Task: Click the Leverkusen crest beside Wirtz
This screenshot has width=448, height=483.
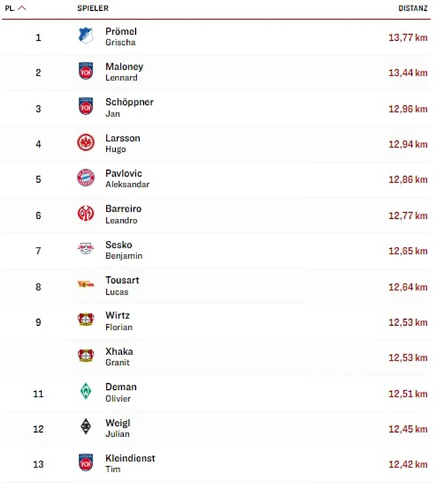Action: [86, 320]
